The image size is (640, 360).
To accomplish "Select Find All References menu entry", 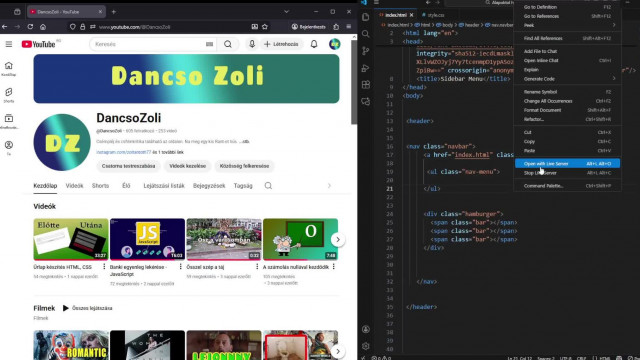I will coord(567,38).
